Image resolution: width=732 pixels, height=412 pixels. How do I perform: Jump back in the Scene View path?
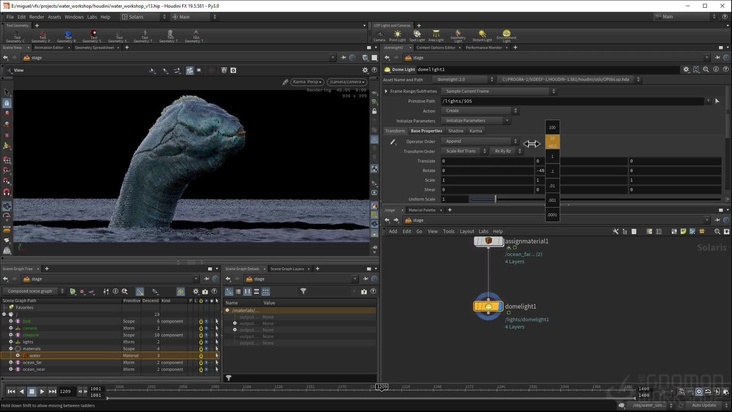pos(6,58)
